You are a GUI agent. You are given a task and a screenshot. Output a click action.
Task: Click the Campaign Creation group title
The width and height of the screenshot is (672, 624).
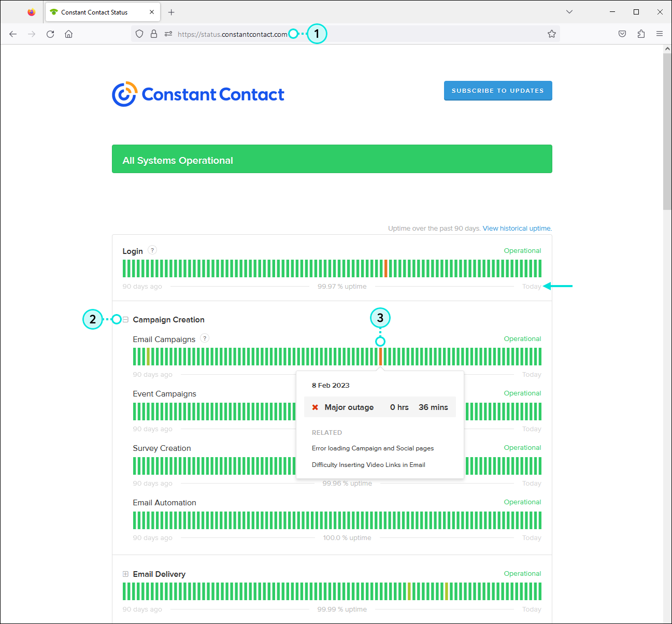pos(168,320)
